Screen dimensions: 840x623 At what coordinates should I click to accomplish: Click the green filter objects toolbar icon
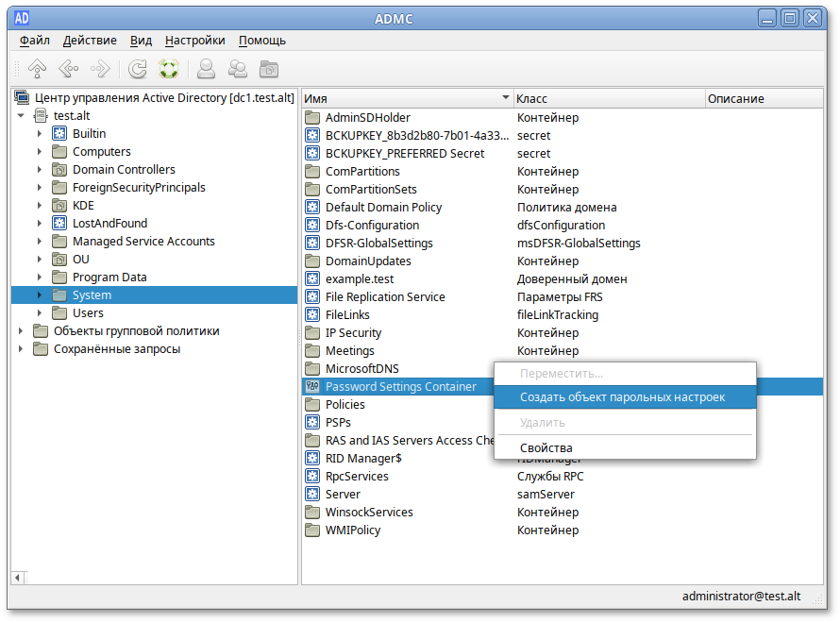tap(169, 68)
